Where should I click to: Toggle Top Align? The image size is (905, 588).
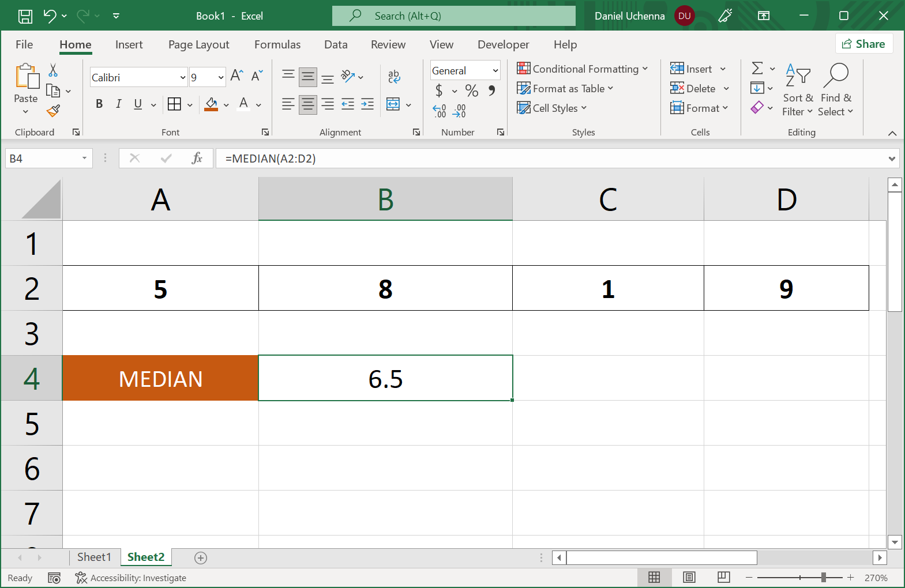288,74
